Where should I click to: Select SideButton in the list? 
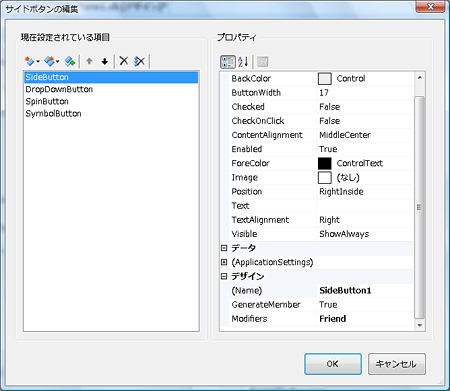click(111, 77)
